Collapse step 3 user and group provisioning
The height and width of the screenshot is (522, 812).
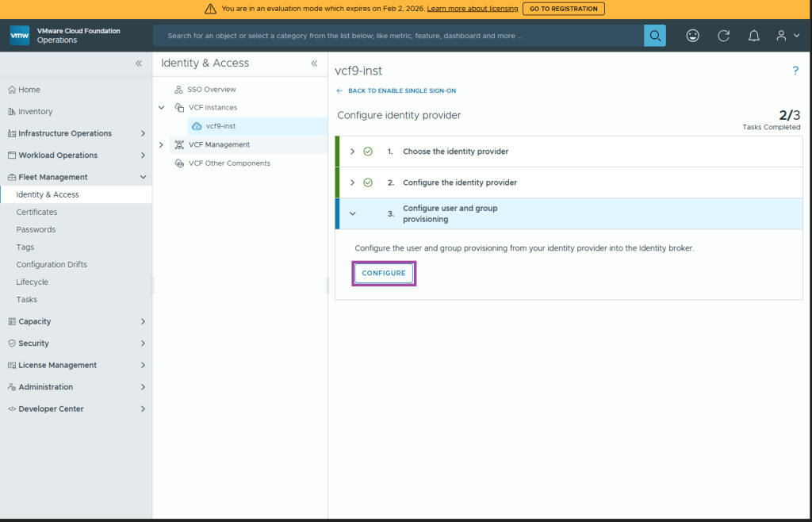[x=353, y=213]
